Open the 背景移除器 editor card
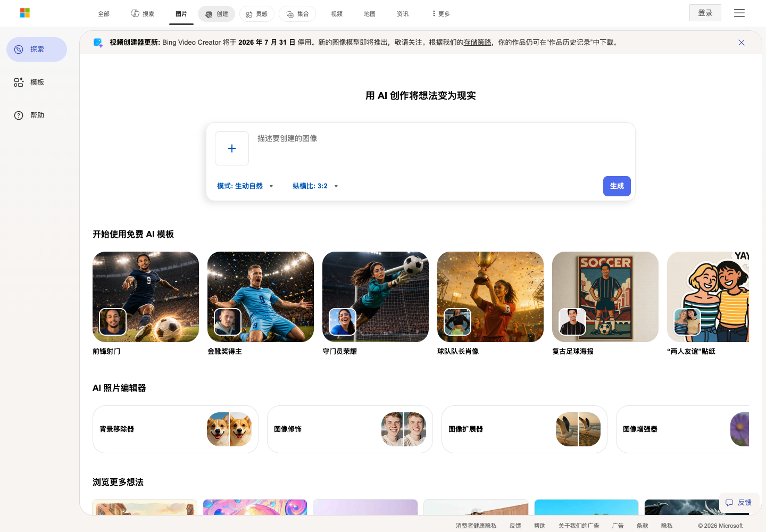 click(x=176, y=429)
